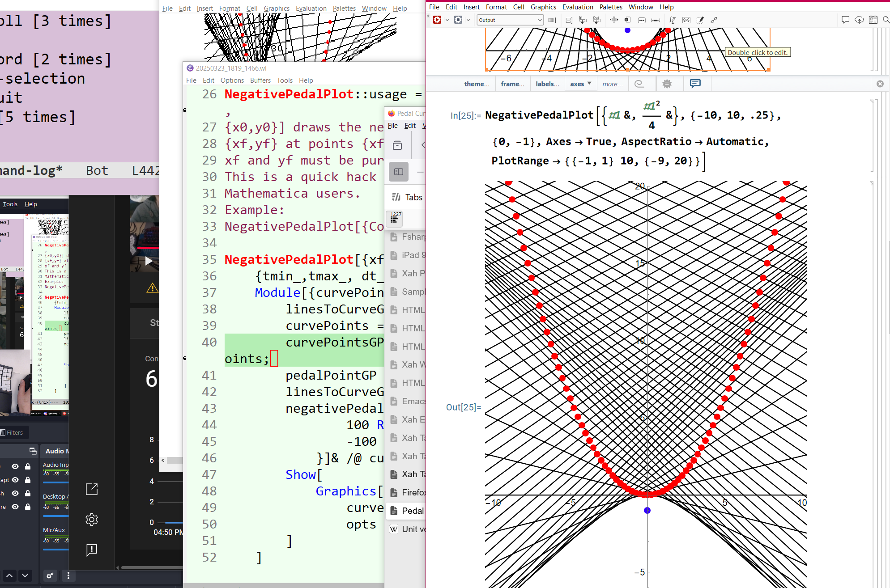Open the Options menu in the Emacs window
Image resolution: width=890 pixels, height=588 pixels.
click(x=232, y=80)
